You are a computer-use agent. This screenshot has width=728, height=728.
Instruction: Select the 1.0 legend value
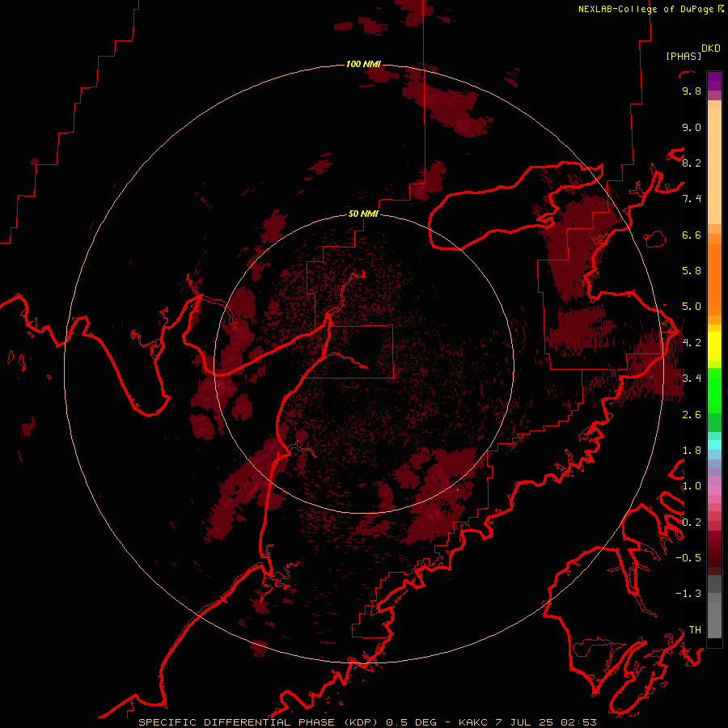coord(692,486)
